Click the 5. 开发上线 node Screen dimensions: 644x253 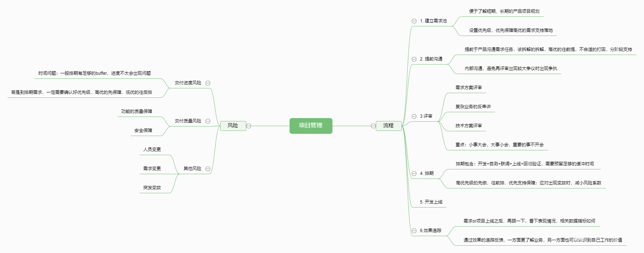pos(431,202)
